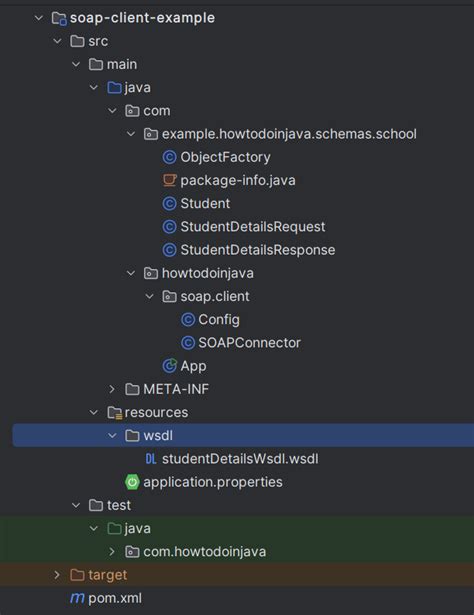The width and height of the screenshot is (474, 615).
Task: Collapse the java folder under main
Action: click(94, 87)
